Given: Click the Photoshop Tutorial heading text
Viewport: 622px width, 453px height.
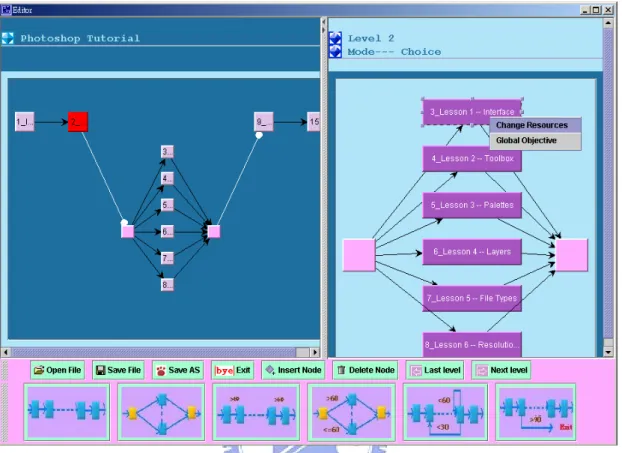Looking at the screenshot, I should (x=80, y=38).
